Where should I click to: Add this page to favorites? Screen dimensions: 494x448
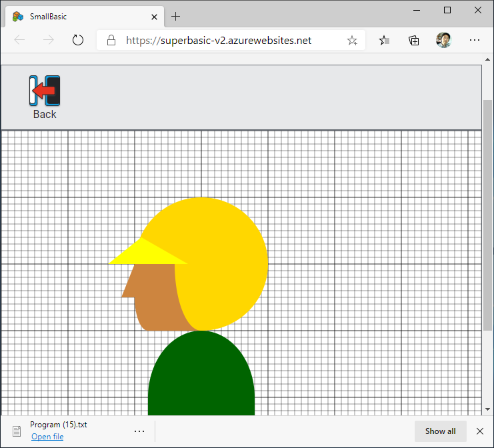[352, 40]
